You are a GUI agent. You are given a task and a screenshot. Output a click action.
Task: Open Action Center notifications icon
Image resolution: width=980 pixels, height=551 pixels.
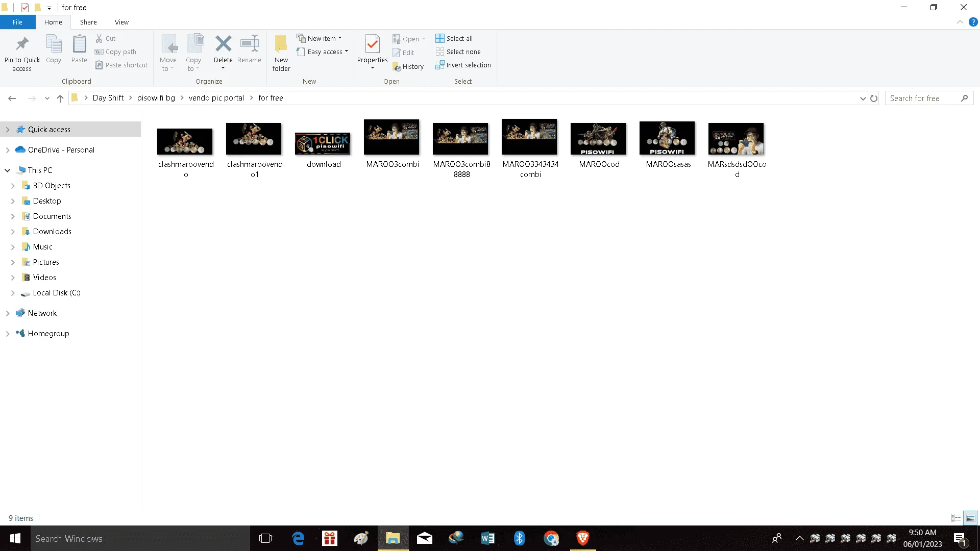[x=959, y=538]
